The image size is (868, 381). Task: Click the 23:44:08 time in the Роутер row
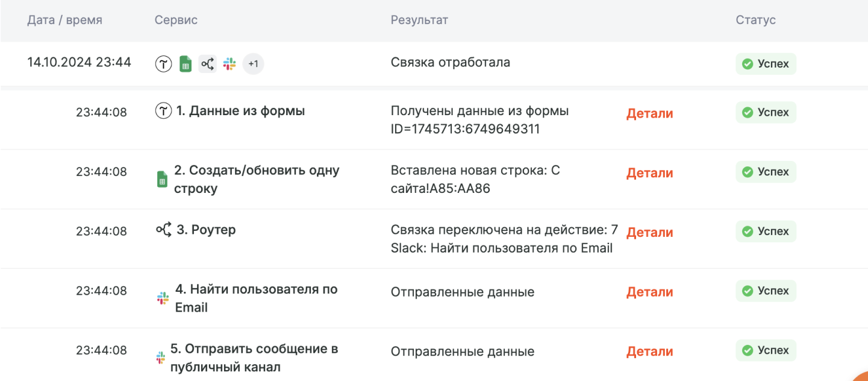tap(101, 231)
